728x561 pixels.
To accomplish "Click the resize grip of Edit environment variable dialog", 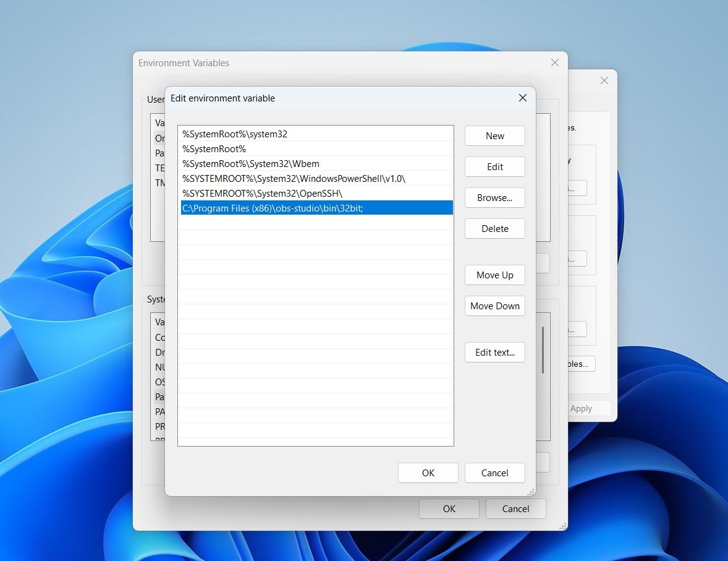I will pyautogui.click(x=531, y=492).
